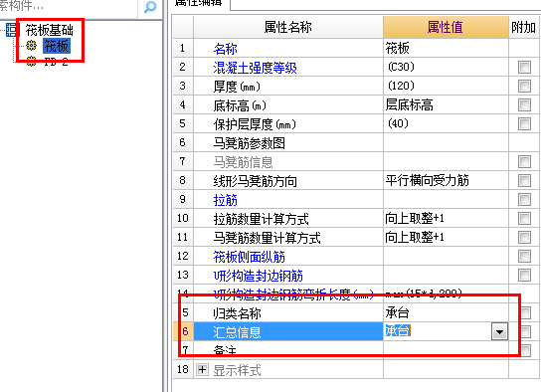Click the 名称 property link
Screen dimensions: 541x392
[x=226, y=49]
